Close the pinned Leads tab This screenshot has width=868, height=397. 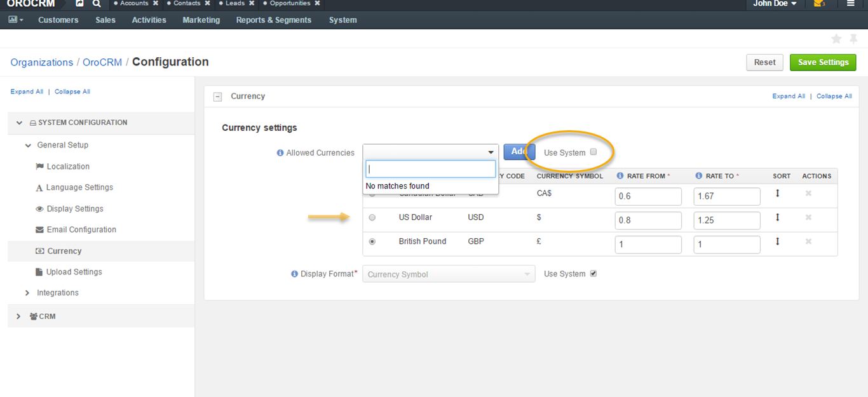[252, 3]
